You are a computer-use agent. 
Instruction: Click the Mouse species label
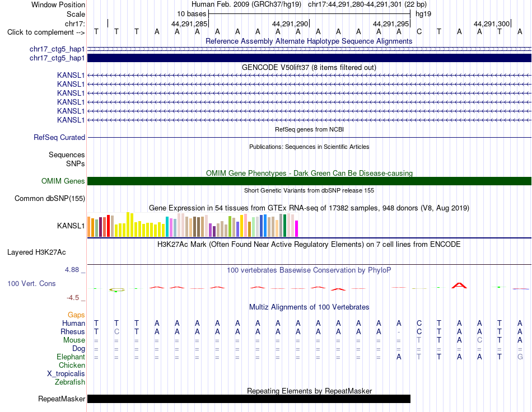74,340
